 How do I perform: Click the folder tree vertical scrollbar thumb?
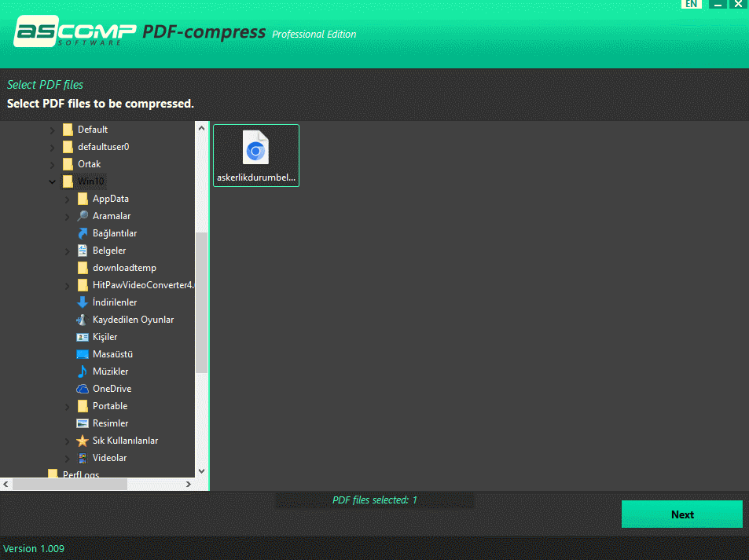pos(201,302)
